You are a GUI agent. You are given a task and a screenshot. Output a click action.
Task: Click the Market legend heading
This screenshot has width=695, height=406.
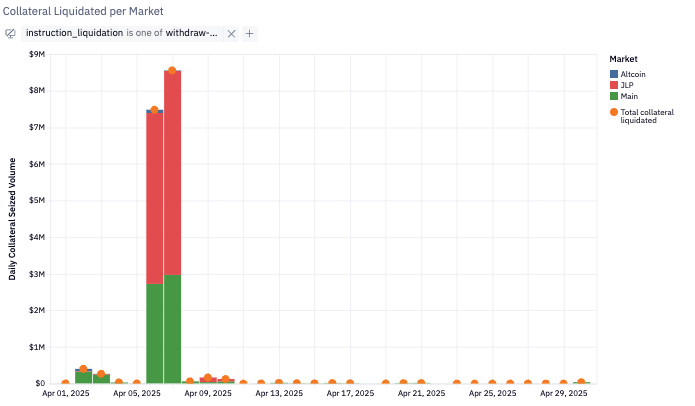click(622, 59)
